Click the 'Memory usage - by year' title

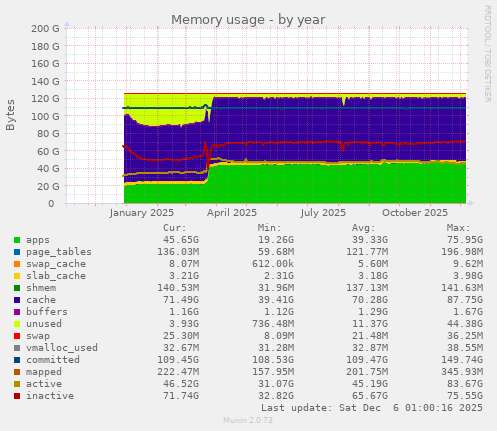(248, 20)
